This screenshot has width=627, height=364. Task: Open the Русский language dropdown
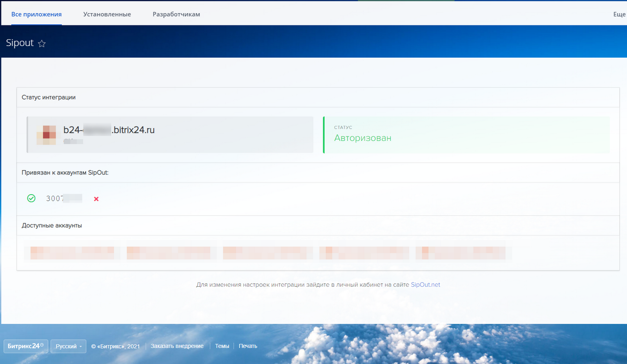tap(68, 346)
